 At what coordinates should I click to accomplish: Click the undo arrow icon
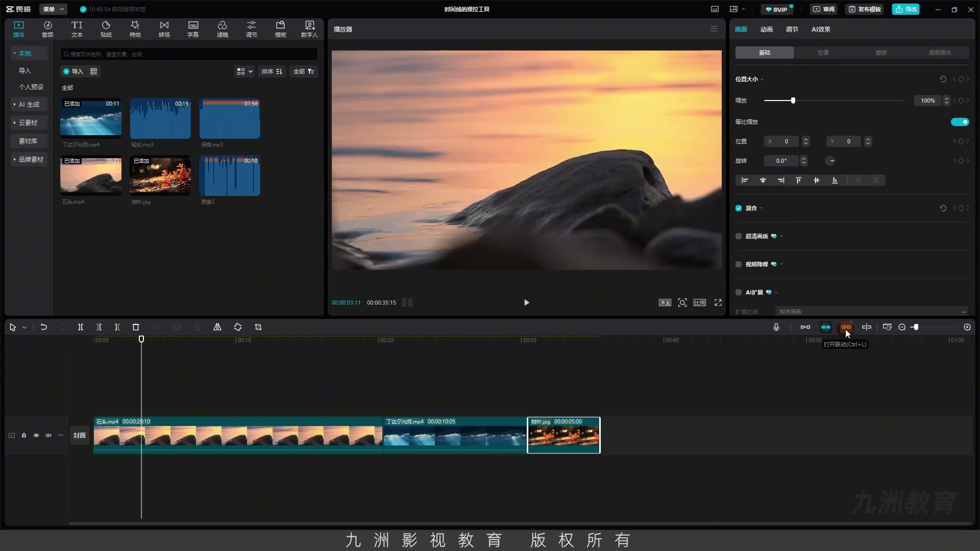44,327
